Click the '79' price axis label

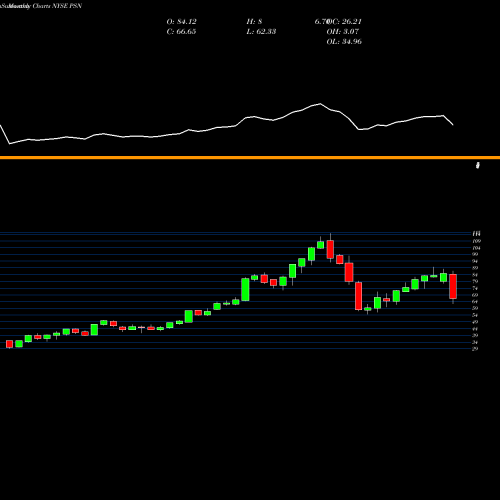click(475, 281)
